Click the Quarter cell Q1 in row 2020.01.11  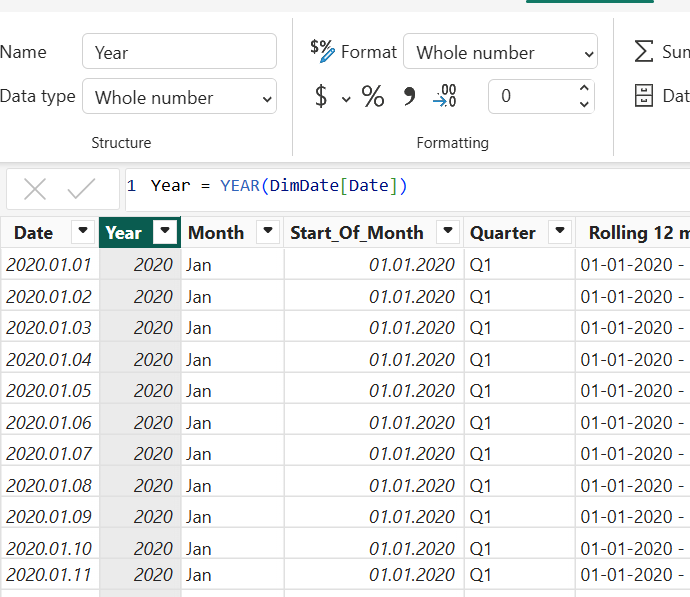click(x=520, y=575)
